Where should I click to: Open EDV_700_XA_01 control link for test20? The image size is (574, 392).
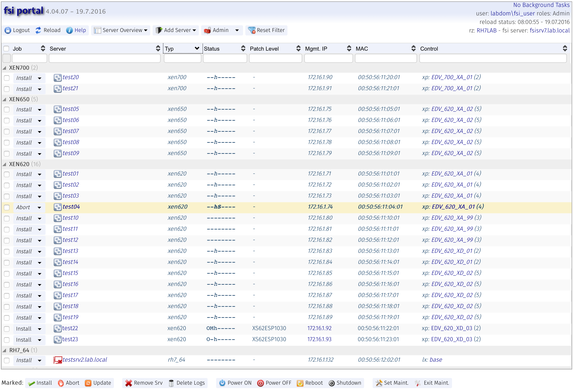coord(452,77)
